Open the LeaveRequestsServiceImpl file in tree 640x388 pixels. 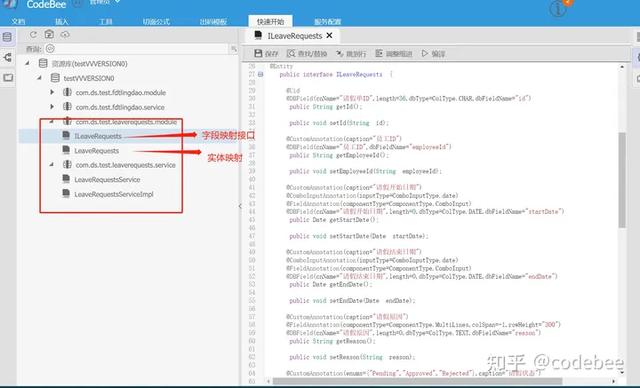coord(113,194)
